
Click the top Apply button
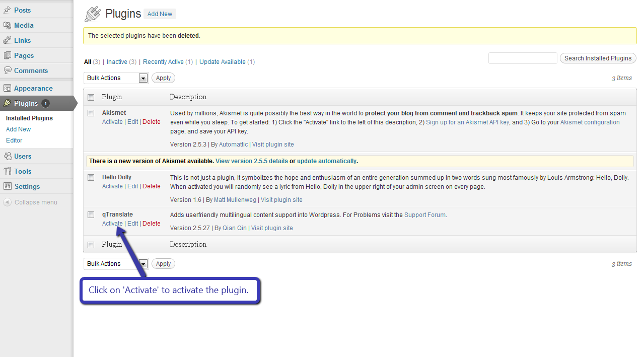click(163, 78)
